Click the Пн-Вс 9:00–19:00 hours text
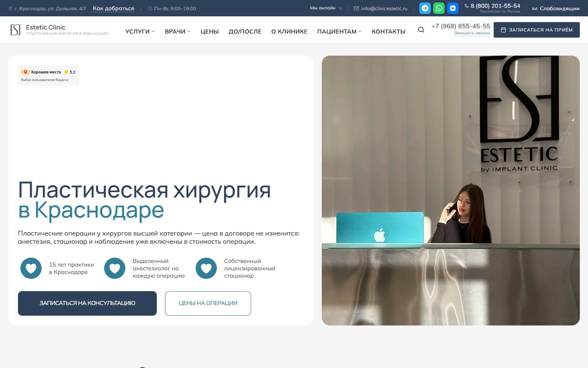This screenshot has height=368, width=588. pyautogui.click(x=175, y=9)
